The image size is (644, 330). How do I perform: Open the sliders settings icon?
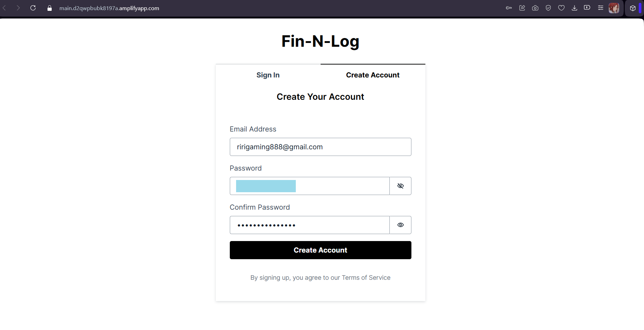pos(600,7)
